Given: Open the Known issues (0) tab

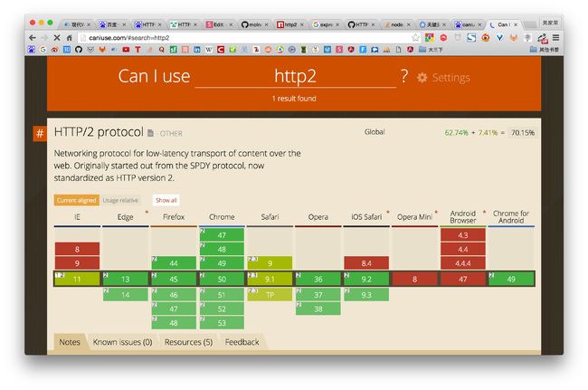Looking at the screenshot, I should [123, 342].
